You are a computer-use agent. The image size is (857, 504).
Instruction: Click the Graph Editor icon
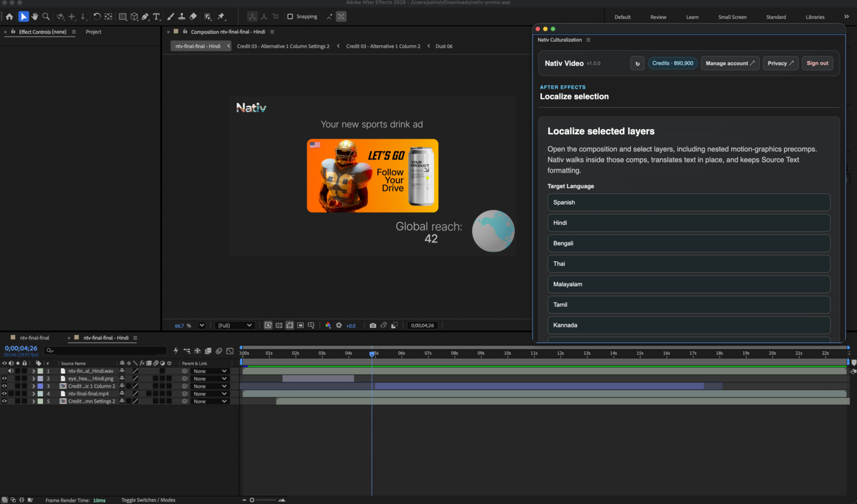(x=230, y=351)
